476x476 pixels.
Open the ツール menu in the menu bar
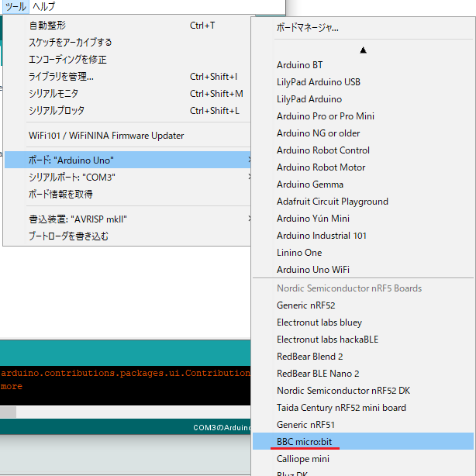pos(16,7)
